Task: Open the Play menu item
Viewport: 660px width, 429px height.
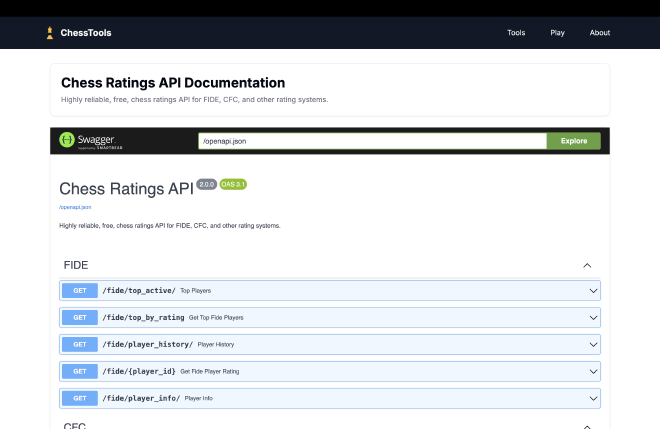Action: coord(557,33)
